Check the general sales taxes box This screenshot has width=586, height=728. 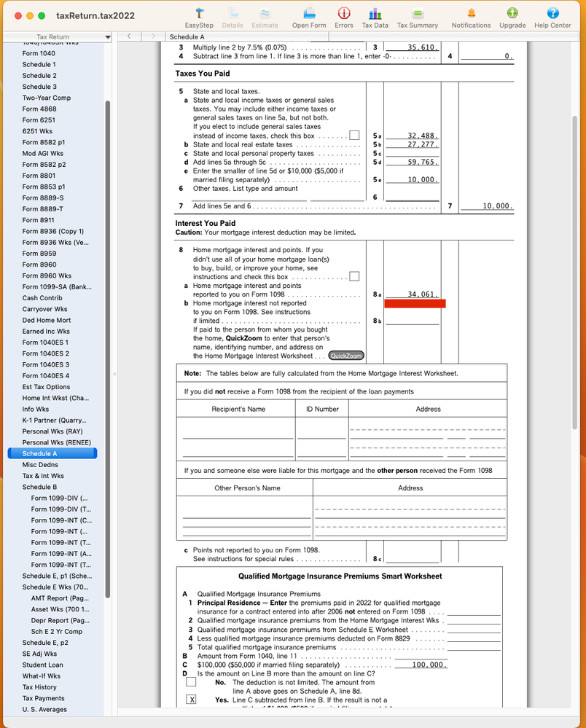click(x=354, y=135)
